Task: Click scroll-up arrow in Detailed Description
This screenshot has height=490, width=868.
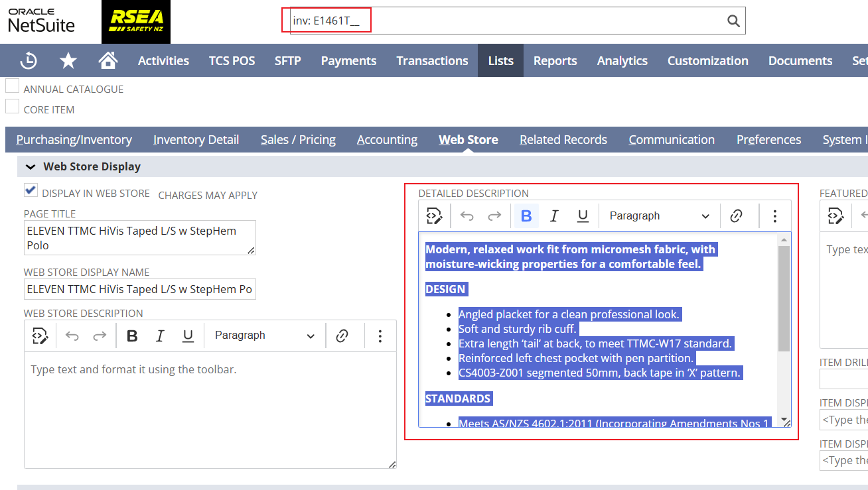Action: coord(784,239)
